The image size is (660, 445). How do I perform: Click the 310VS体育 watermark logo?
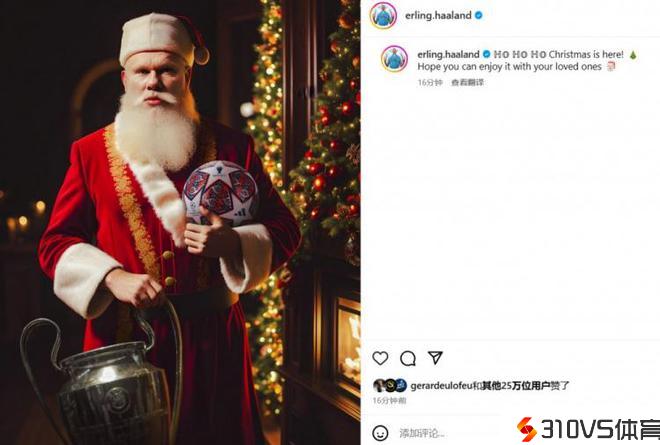586,429
